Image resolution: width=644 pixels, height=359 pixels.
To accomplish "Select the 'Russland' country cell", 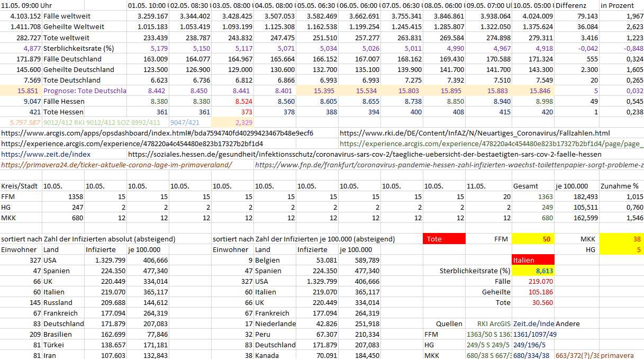I will [x=58, y=302].
